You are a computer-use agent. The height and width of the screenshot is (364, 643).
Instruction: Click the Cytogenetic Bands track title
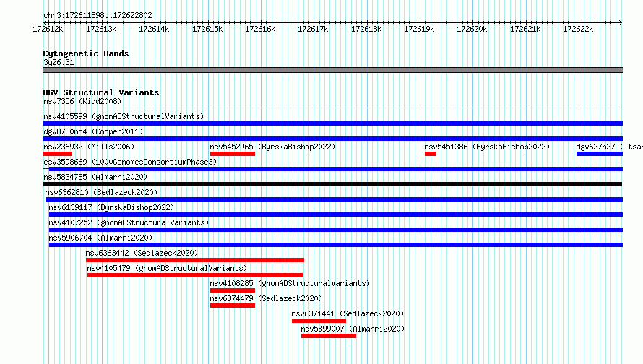(x=86, y=53)
